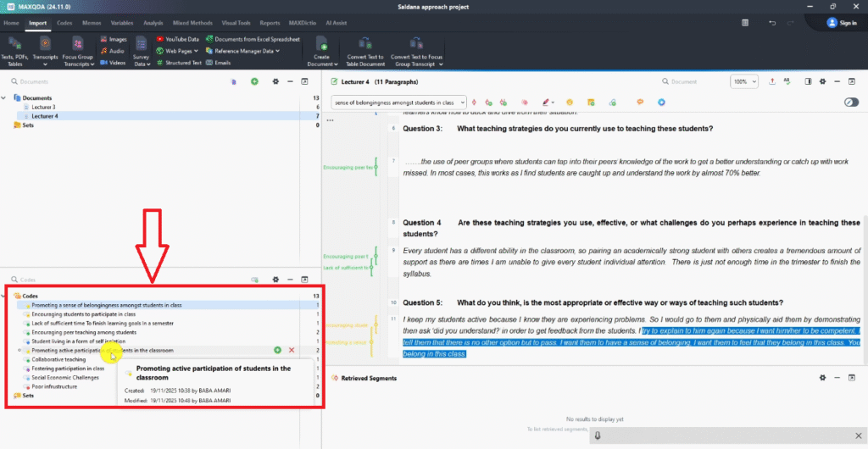
Task: Click the Sign in button
Action: click(841, 23)
